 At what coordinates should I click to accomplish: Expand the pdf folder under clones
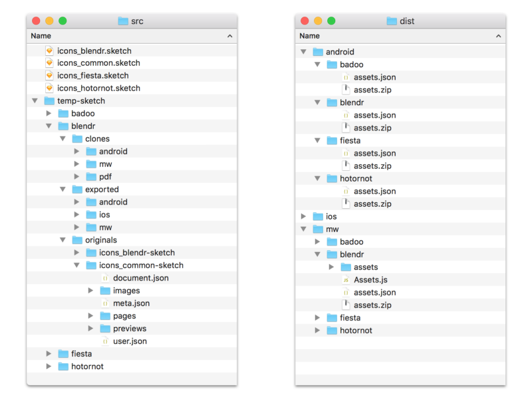coord(76,177)
